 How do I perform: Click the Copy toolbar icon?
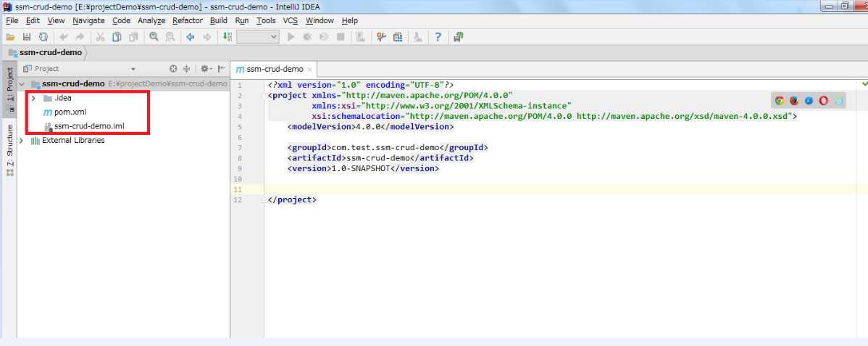[117, 37]
